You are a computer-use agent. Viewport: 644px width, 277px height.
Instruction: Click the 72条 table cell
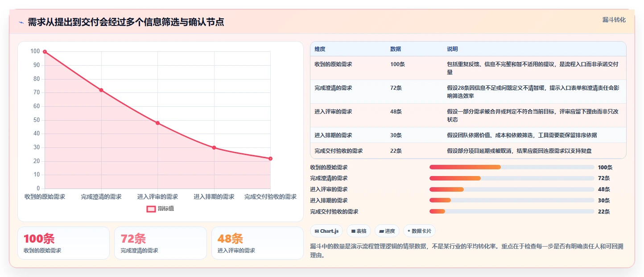pyautogui.click(x=396, y=88)
